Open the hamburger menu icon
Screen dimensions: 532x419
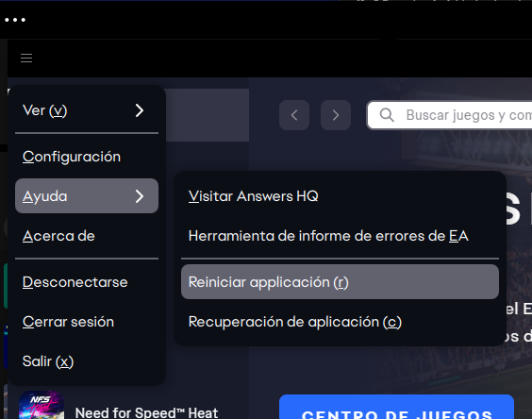tap(26, 59)
